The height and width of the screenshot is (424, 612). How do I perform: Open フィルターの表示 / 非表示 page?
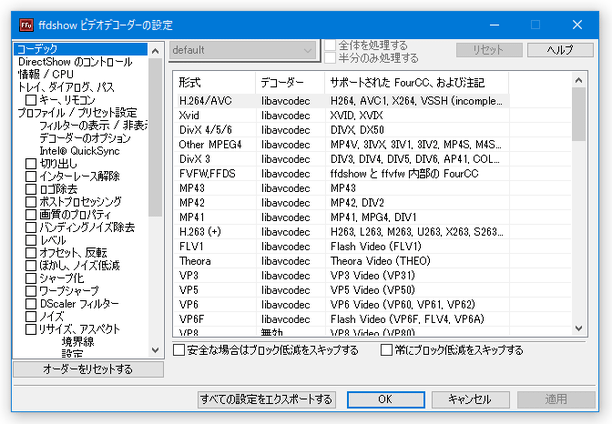pyautogui.click(x=93, y=125)
